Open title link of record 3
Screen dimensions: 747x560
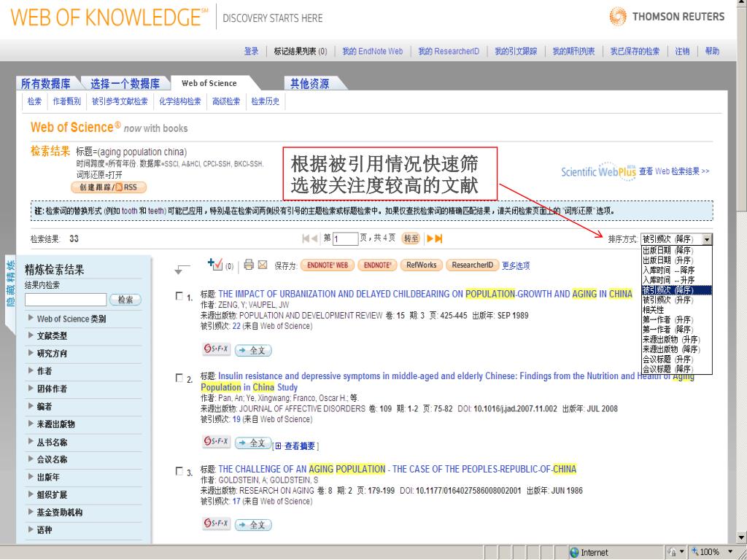[x=398, y=469]
